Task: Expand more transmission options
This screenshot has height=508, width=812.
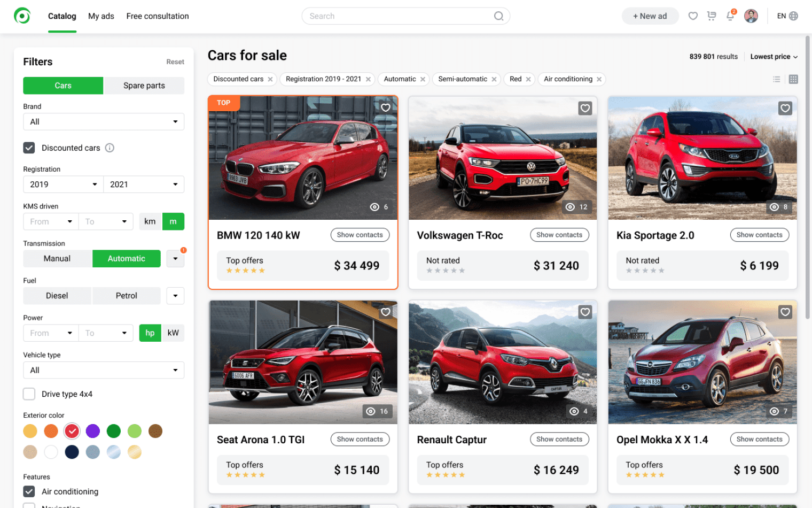Action: (175, 259)
